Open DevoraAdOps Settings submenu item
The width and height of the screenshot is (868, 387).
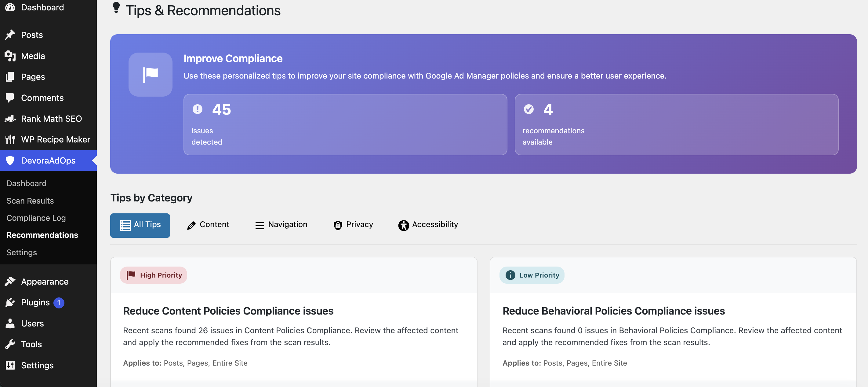coord(22,252)
